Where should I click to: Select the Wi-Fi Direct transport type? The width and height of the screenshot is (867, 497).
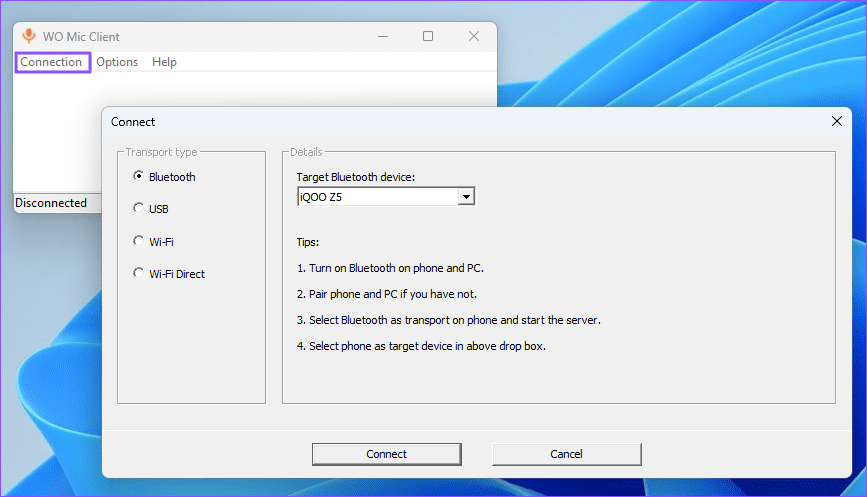[x=169, y=274]
